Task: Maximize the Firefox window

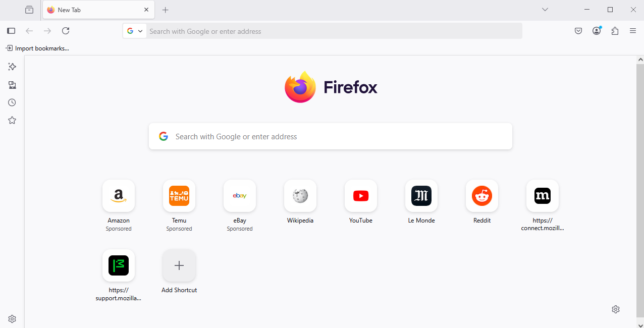Action: coord(610,10)
